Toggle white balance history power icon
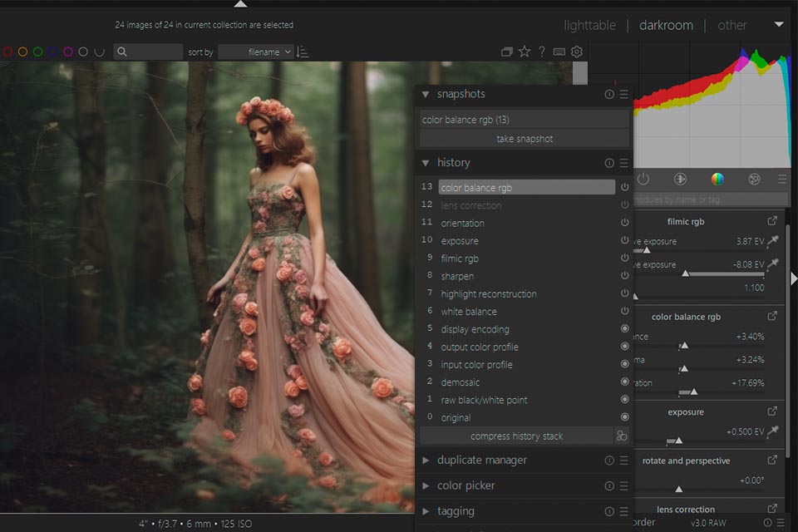 [x=624, y=311]
